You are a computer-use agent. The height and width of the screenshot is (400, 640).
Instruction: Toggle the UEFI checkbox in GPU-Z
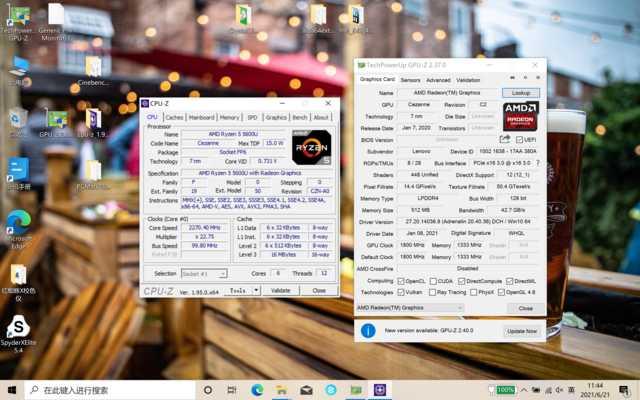coord(519,140)
